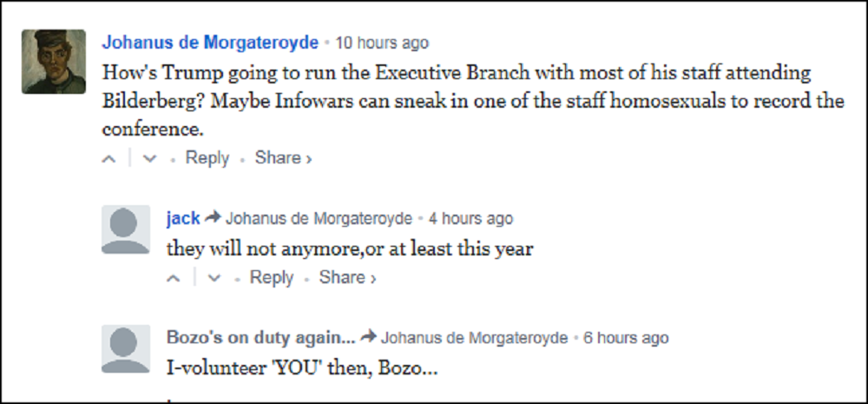Viewport: 868px width, 404px height.
Task: Open jack's user profile link
Action: pos(183,218)
